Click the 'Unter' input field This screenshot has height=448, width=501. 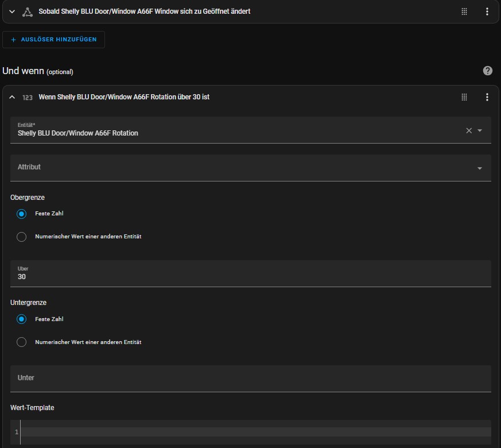pyautogui.click(x=250, y=379)
